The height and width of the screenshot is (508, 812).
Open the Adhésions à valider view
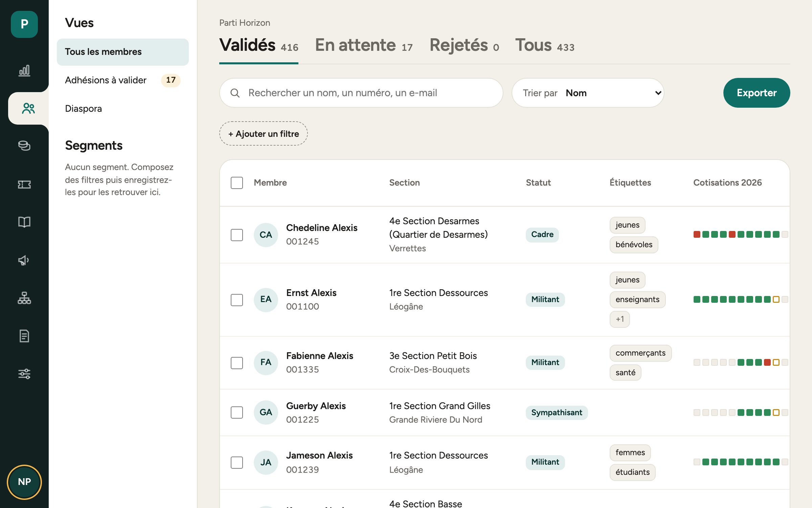(123, 80)
